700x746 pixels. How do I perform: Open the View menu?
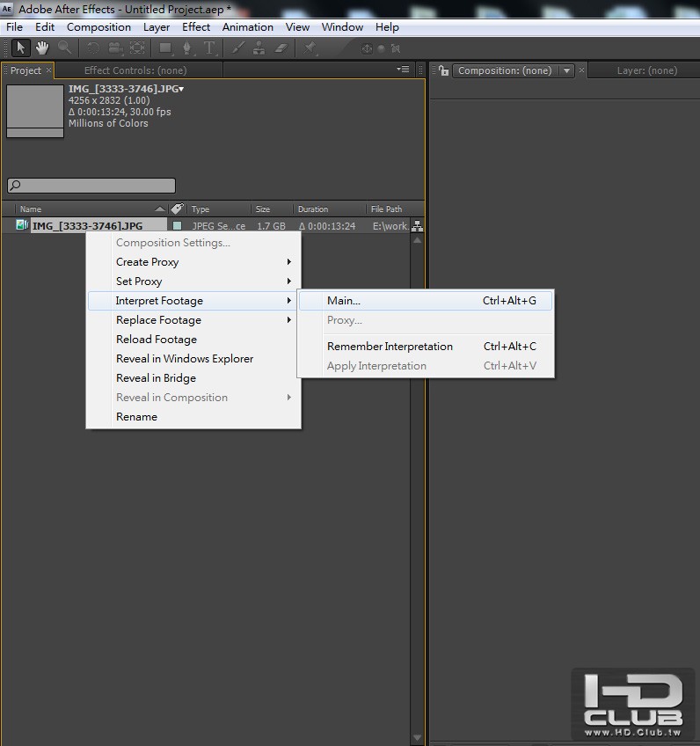click(x=298, y=27)
